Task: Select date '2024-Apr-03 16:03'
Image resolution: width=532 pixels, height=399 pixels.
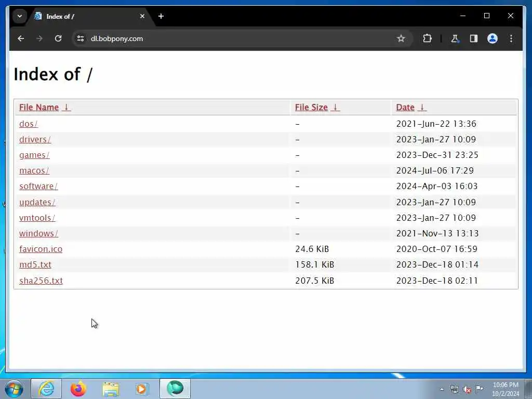Action: (437, 187)
